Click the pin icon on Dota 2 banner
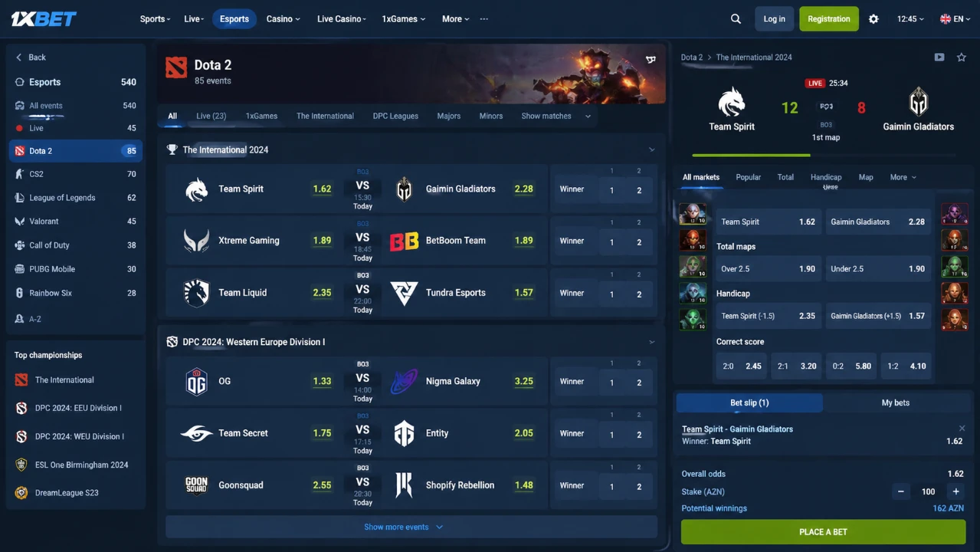The height and width of the screenshot is (552, 980). (651, 59)
